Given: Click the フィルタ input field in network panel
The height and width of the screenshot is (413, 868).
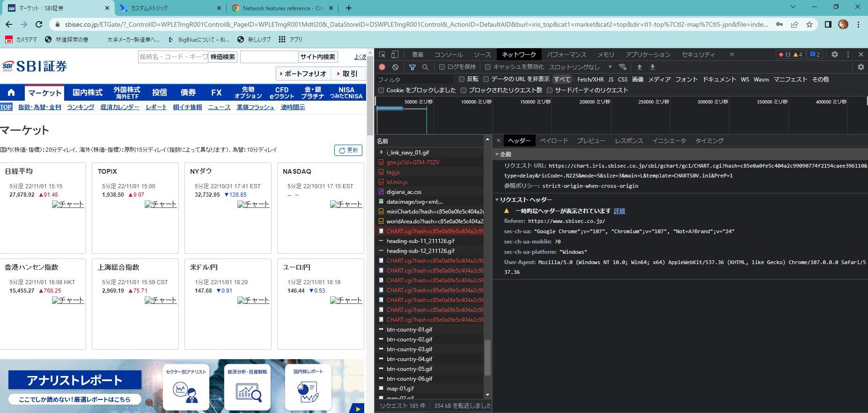Looking at the screenshot, I should tap(414, 80).
